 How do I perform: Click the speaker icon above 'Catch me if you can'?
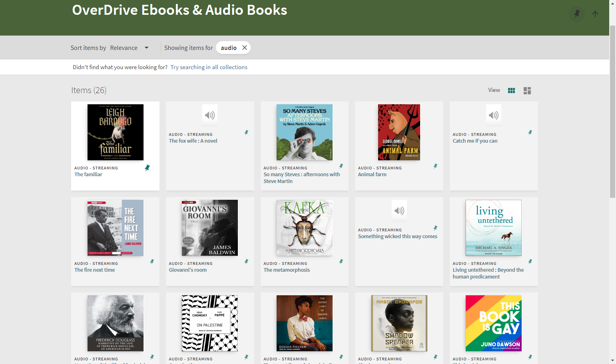tap(494, 115)
